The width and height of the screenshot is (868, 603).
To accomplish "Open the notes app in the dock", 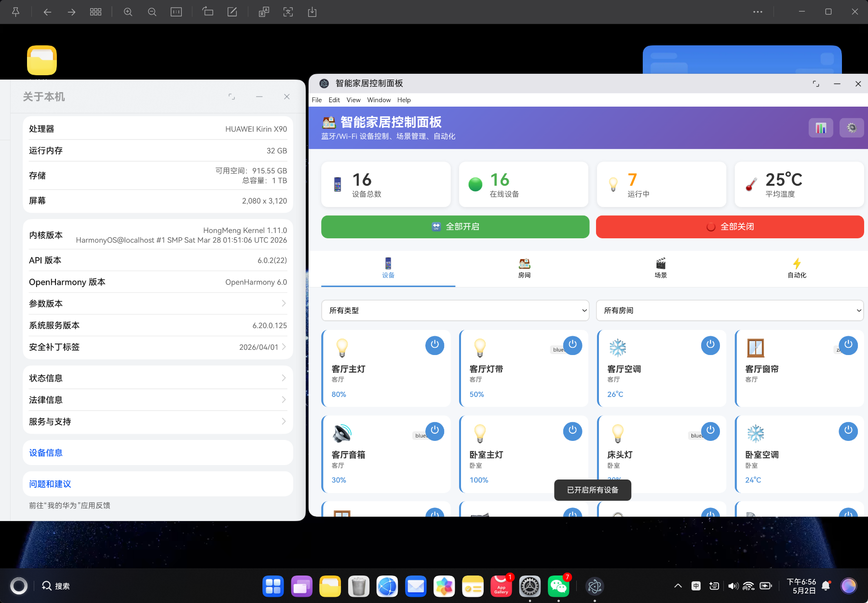I will coord(473,586).
